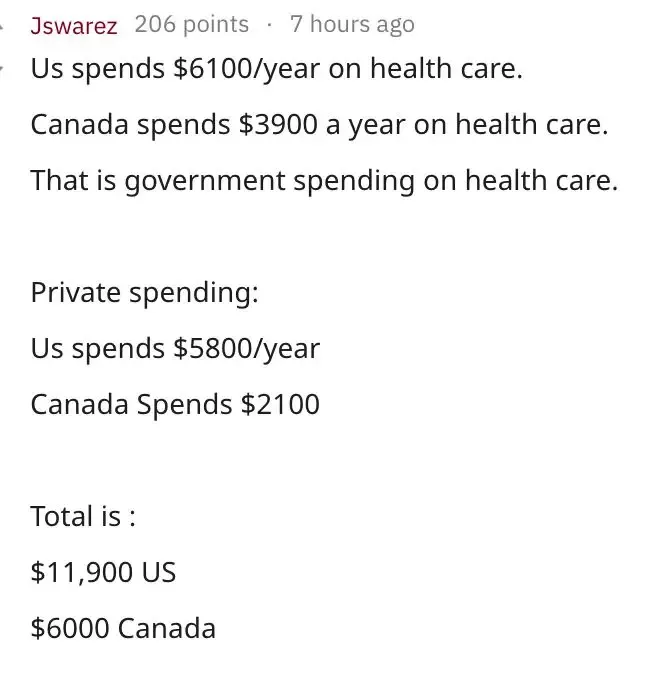
Task: Click the $6000 Canada total
Action: point(123,628)
